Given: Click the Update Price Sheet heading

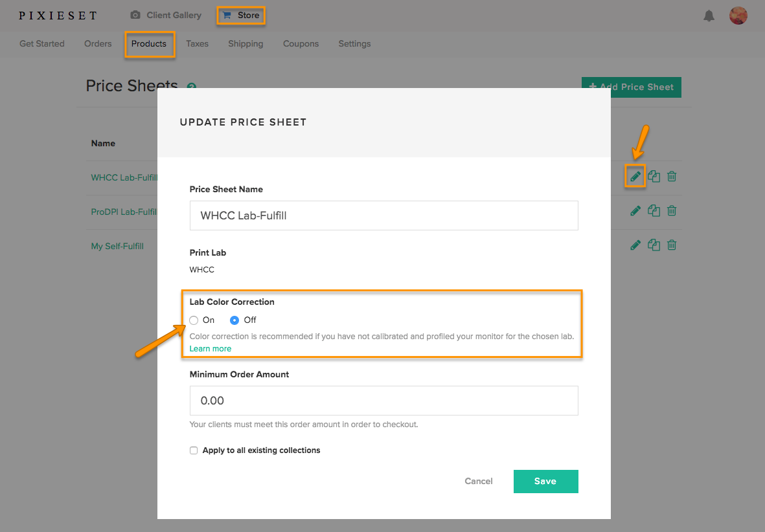Looking at the screenshot, I should click(243, 122).
